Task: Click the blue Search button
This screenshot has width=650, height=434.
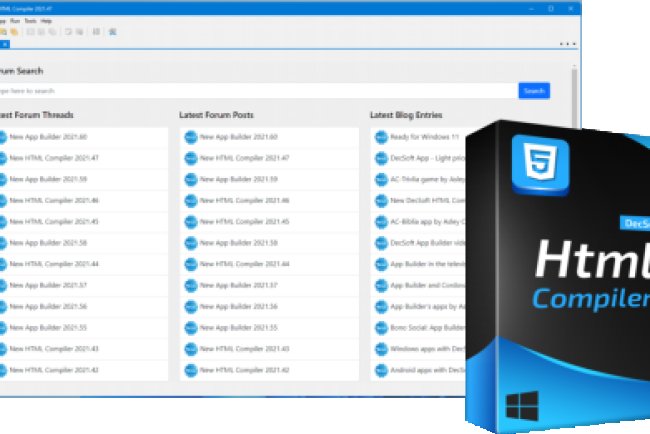Action: point(534,91)
